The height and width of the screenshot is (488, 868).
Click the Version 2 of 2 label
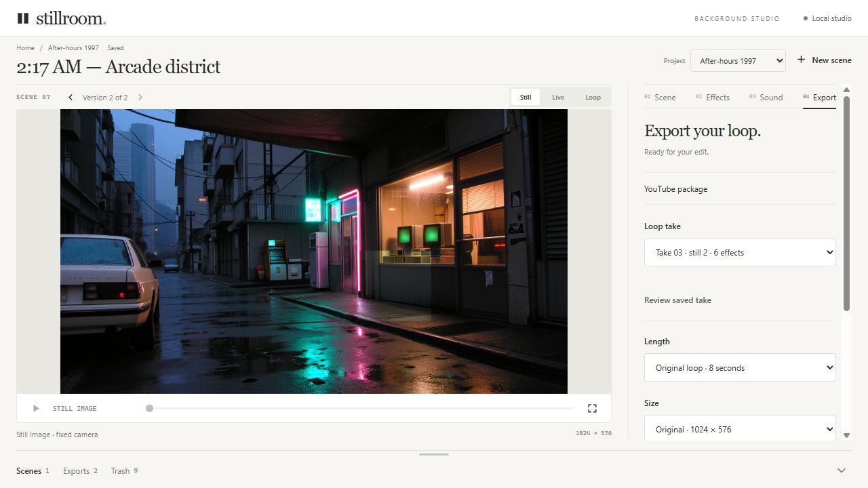tap(105, 98)
